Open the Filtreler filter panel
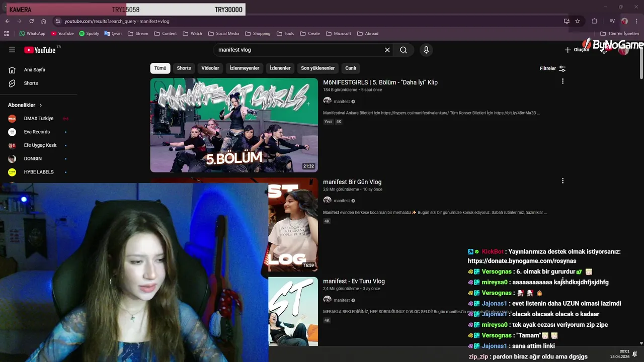Image resolution: width=644 pixels, height=362 pixels. pyautogui.click(x=552, y=68)
